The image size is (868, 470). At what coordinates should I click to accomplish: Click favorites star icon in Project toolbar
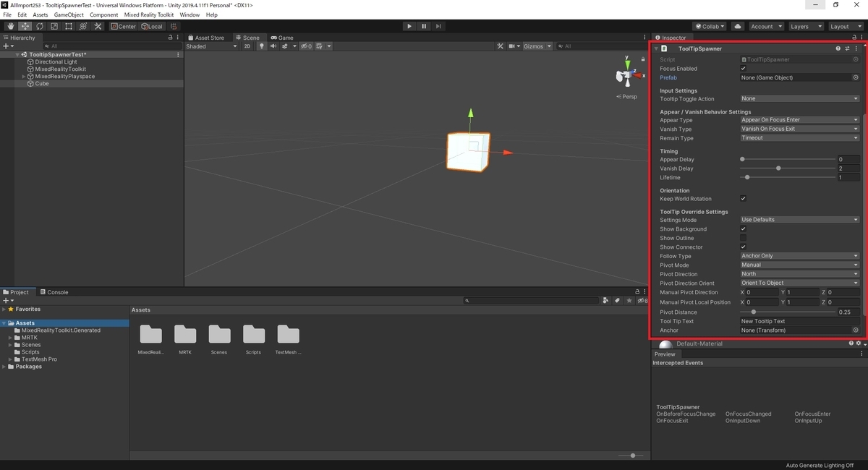click(x=628, y=300)
